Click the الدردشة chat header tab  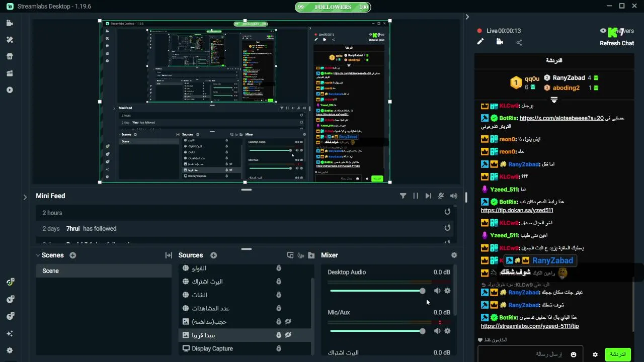(x=554, y=60)
